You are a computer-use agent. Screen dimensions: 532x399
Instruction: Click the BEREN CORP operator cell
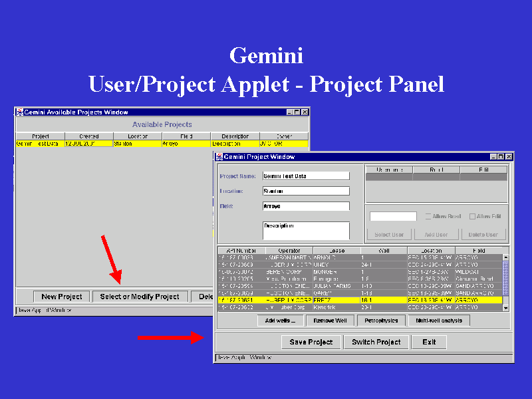289,272
